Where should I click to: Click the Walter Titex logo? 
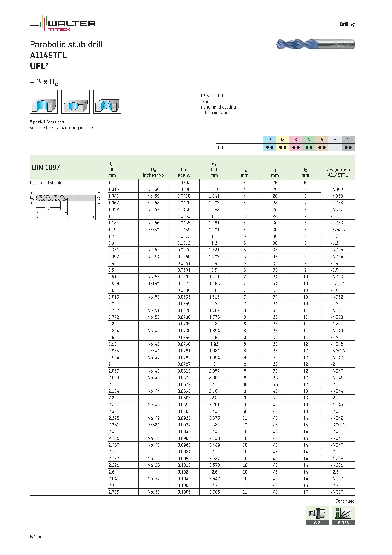click(63, 23)
